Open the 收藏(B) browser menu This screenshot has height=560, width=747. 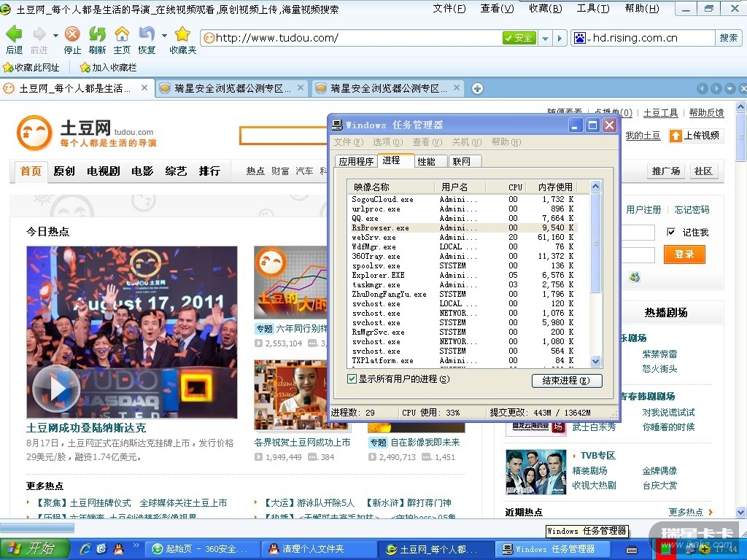pyautogui.click(x=546, y=8)
